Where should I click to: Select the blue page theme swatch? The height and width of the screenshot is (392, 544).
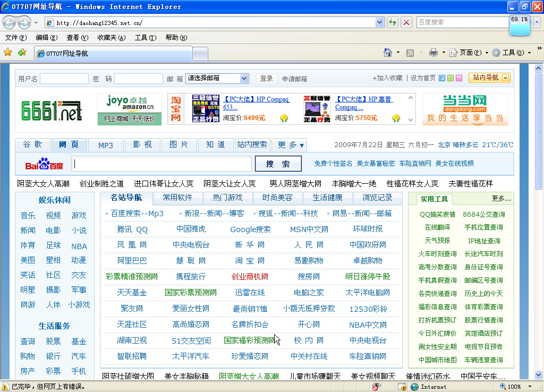coord(441,78)
